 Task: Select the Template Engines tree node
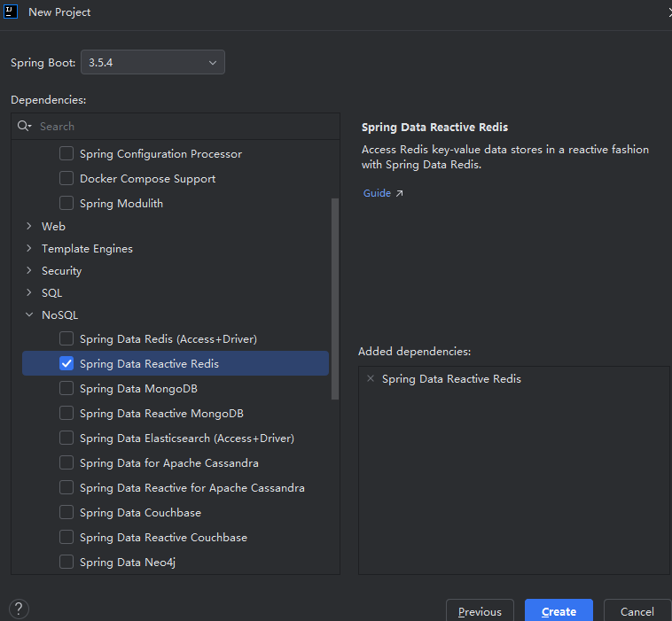point(87,249)
